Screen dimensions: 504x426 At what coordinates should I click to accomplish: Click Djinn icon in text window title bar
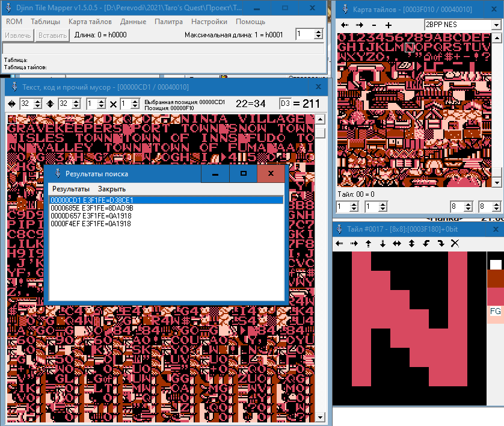[14, 87]
